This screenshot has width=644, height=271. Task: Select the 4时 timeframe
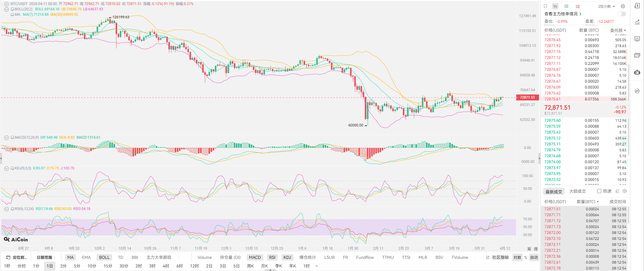166,266
